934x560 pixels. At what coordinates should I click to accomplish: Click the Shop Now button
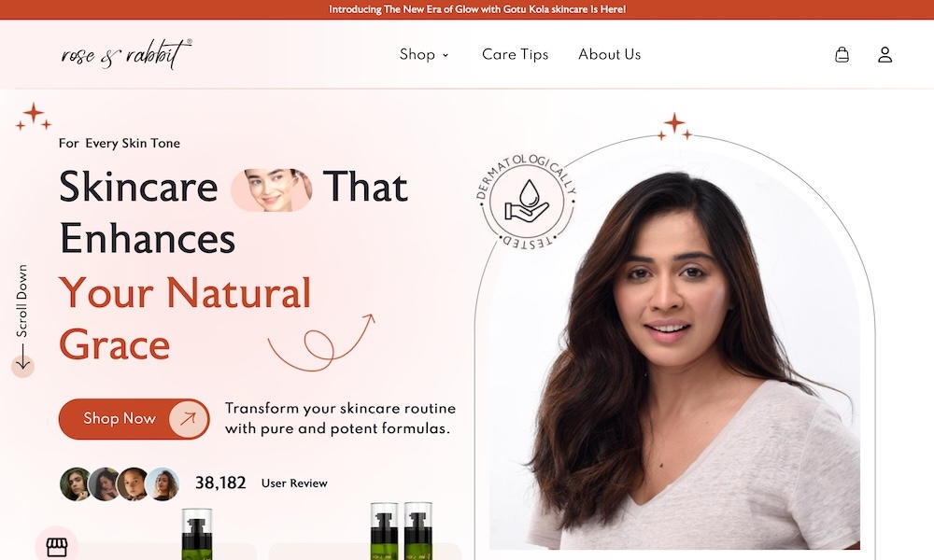[x=134, y=419]
